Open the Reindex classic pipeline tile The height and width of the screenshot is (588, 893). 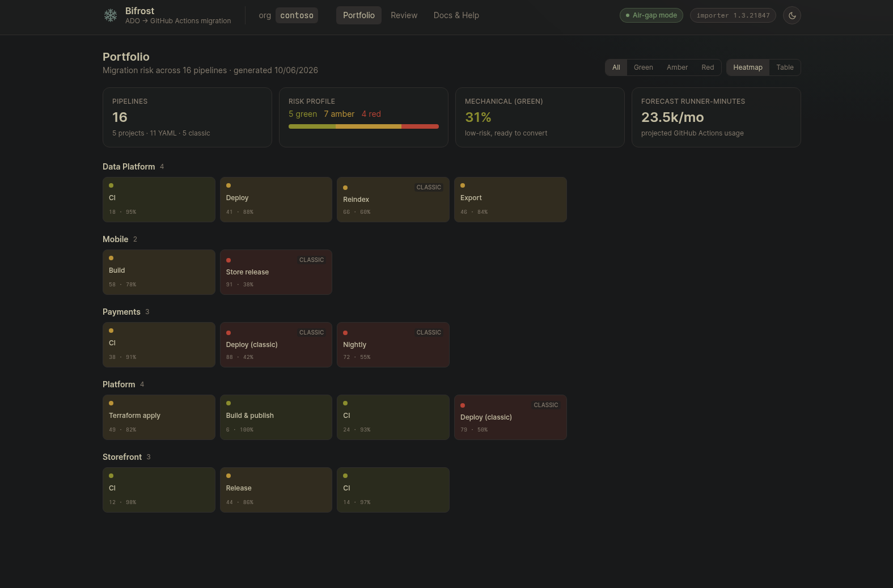click(x=393, y=200)
